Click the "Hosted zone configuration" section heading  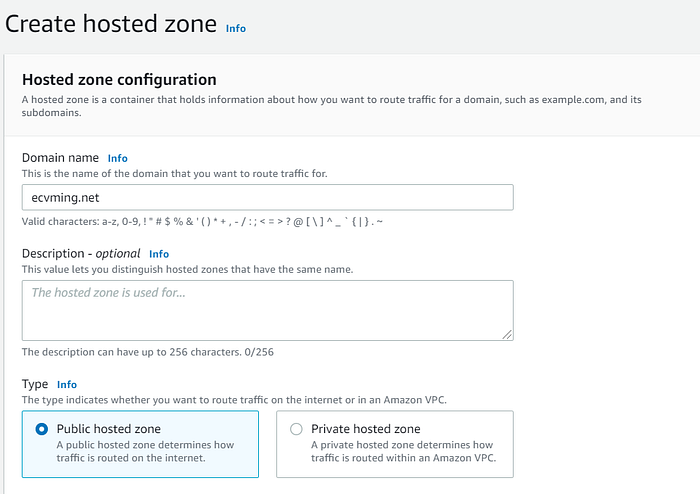coord(119,80)
